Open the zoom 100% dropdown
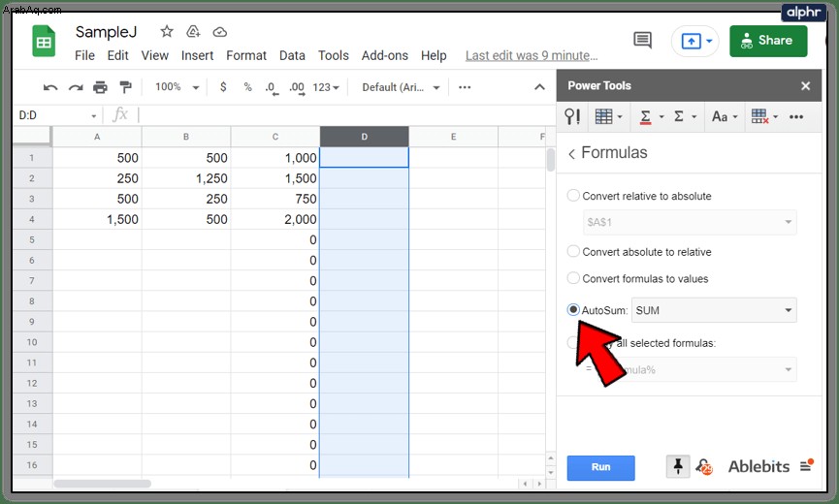 coord(177,87)
